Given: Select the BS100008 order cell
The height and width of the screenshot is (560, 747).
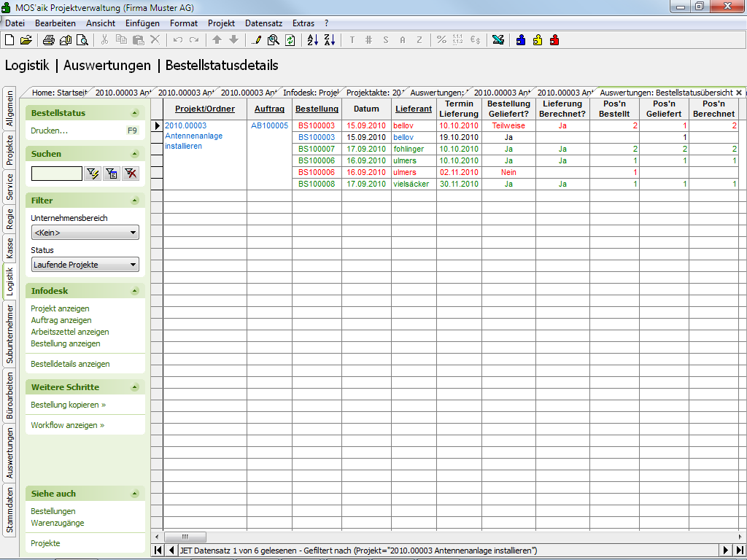Looking at the screenshot, I should (x=317, y=184).
